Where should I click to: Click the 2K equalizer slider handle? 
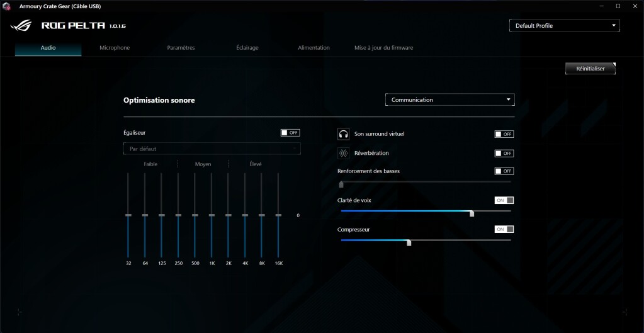(x=229, y=215)
